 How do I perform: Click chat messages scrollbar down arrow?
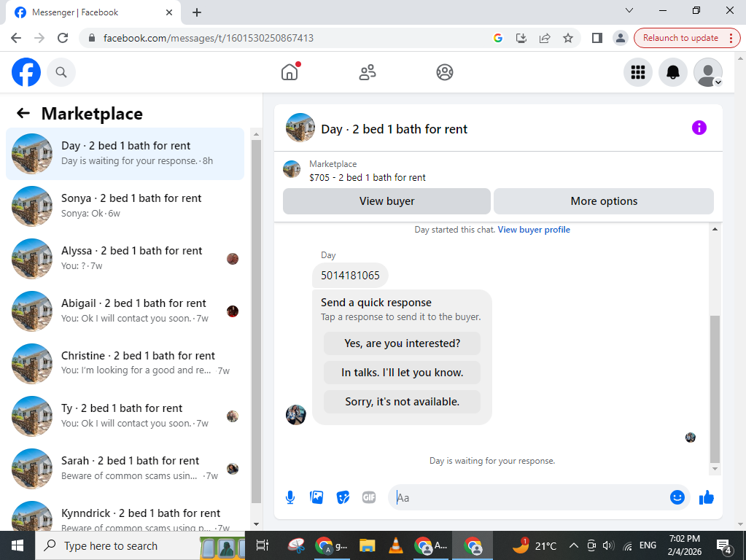click(715, 469)
